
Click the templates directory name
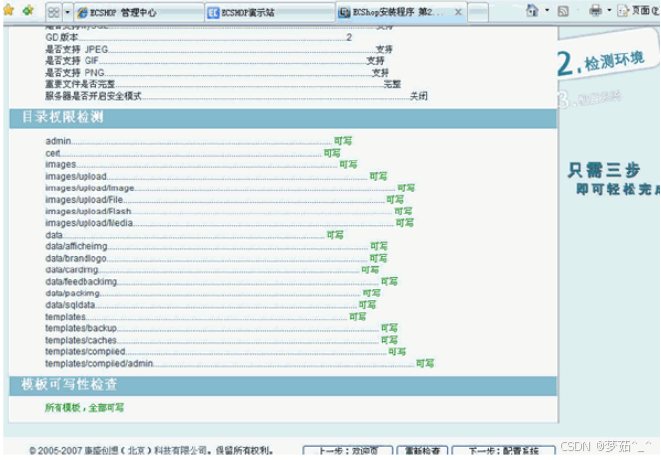pos(65,317)
